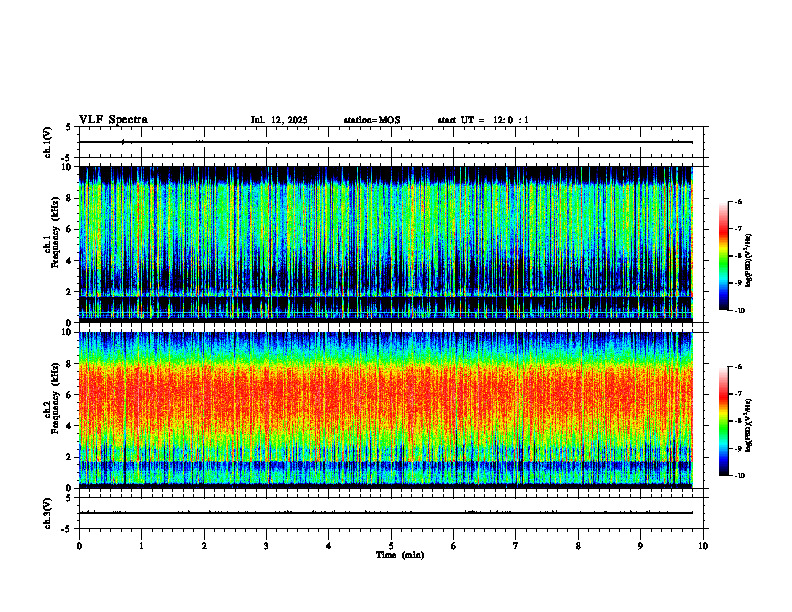Image resolution: width=792 pixels, height=612 pixels.
Task: Click the "10" tick label on Time axis
Action: pyautogui.click(x=703, y=546)
